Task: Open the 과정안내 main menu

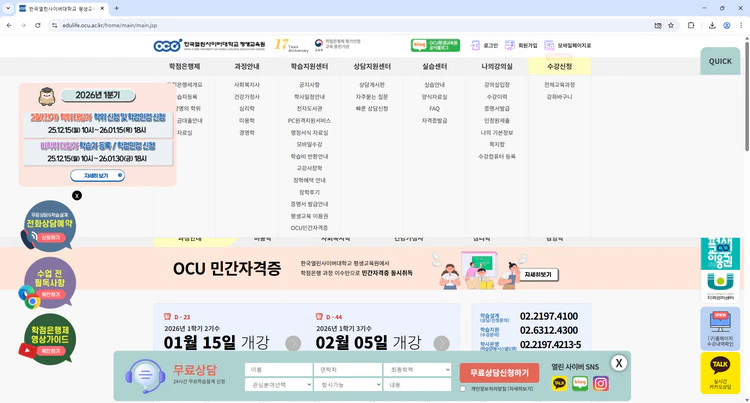Action: 247,66
